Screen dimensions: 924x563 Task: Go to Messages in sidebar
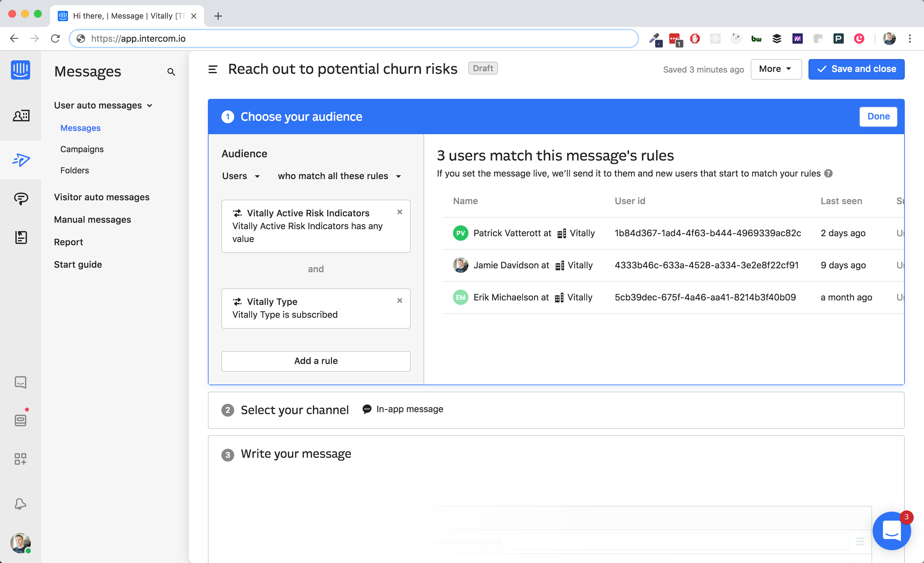(x=80, y=128)
